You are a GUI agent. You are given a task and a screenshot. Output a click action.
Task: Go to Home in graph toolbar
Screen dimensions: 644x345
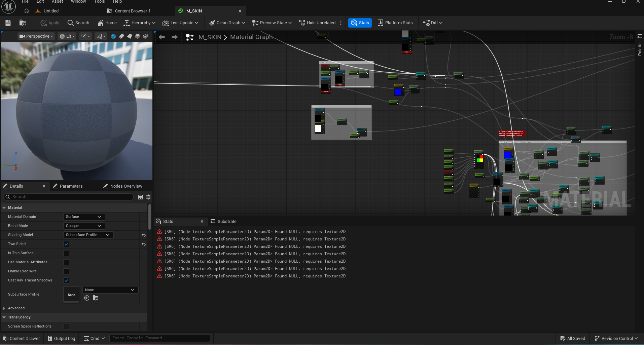coord(107,23)
